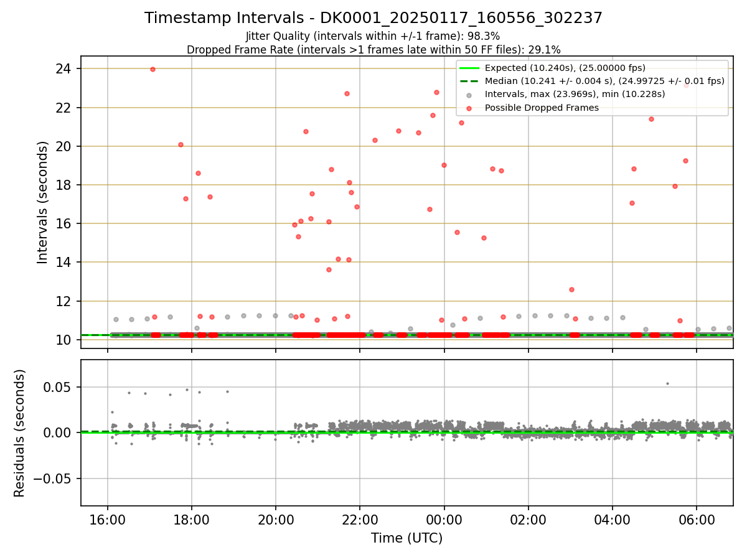Click the 'Residuals (seconds)' y-axis label
The height and width of the screenshot is (560, 747).
(20, 433)
